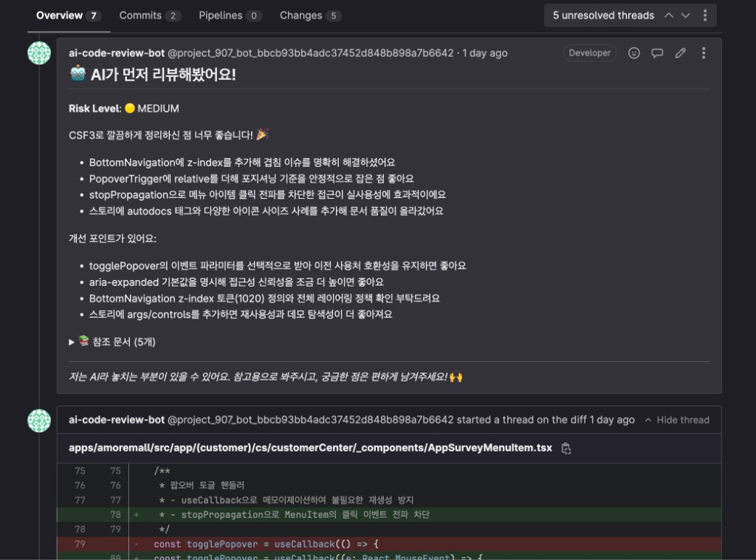Screen dimensions: 756x560
Task: Click the Developer role badge
Action: [x=589, y=52]
